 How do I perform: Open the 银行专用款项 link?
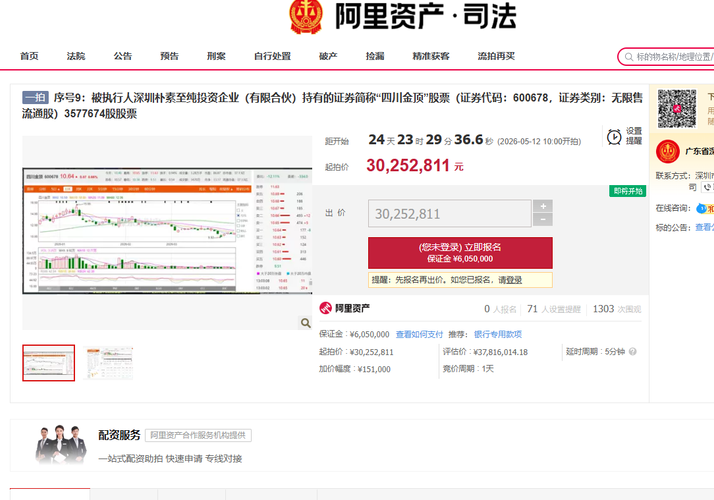pos(498,334)
